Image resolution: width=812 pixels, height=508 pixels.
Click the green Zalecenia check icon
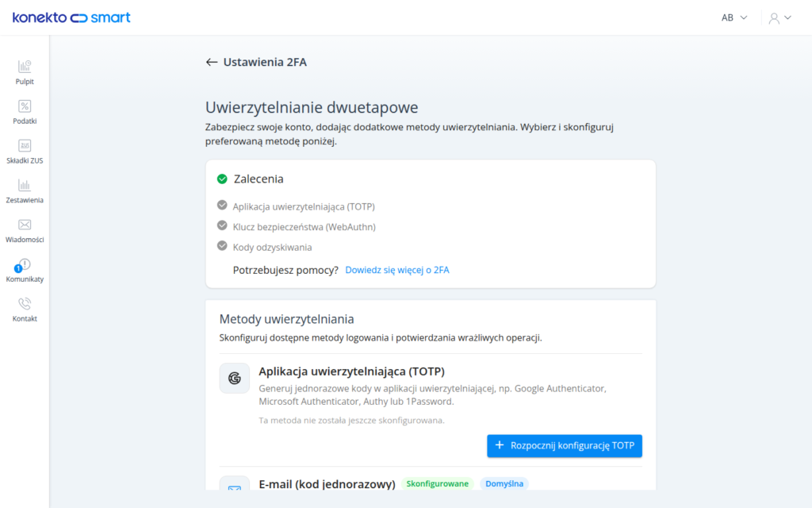[x=222, y=179]
